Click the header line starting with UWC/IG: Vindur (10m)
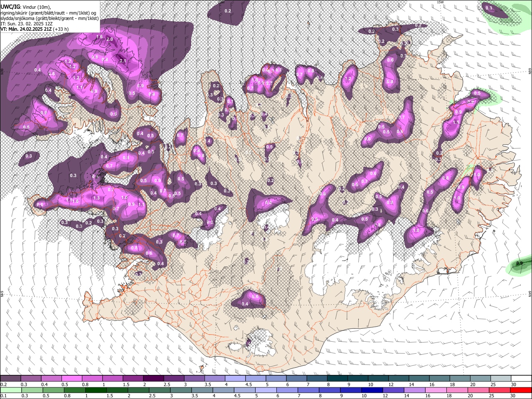532x399 pixels. 26,7
